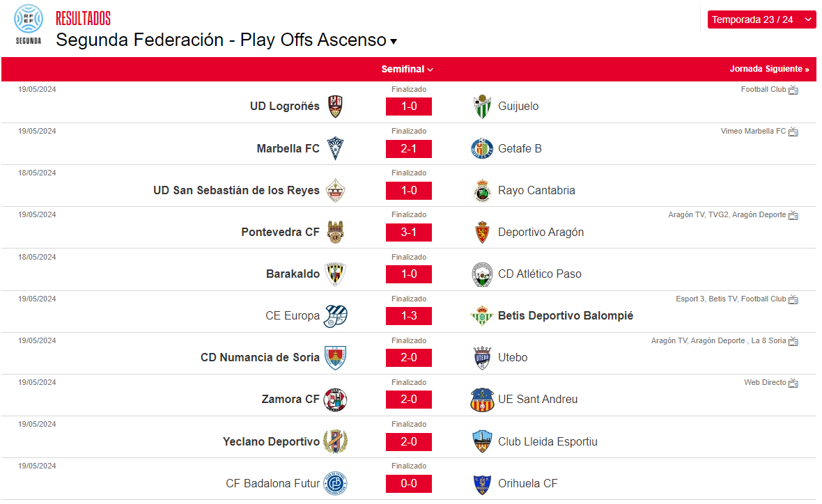Go to Jornada Siguiente
822x504 pixels.
point(769,69)
